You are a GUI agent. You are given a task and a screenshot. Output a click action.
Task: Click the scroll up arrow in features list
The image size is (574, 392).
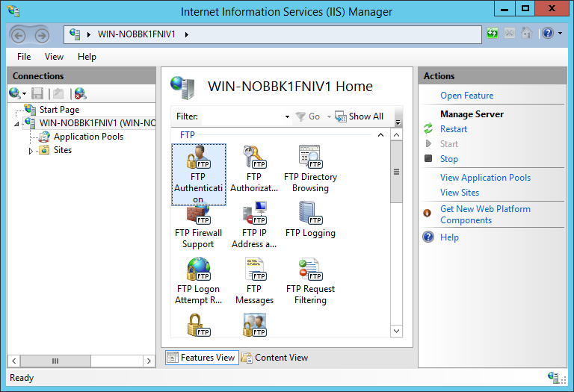tap(396, 135)
